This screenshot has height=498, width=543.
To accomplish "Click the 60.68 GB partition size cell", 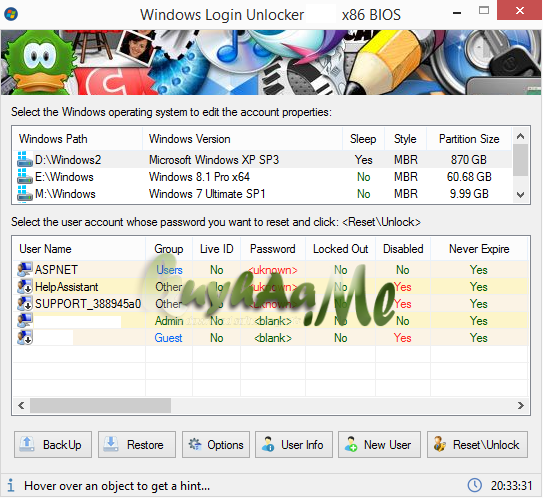I will click(x=469, y=177).
